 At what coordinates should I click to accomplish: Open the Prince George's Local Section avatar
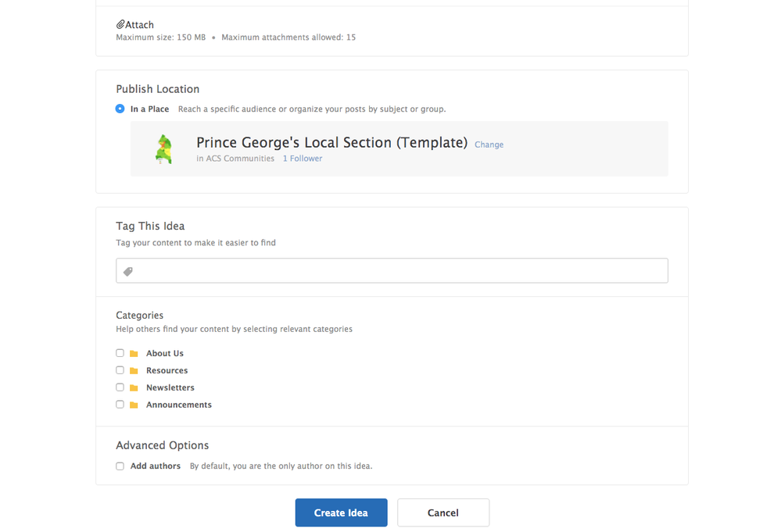[x=164, y=149]
